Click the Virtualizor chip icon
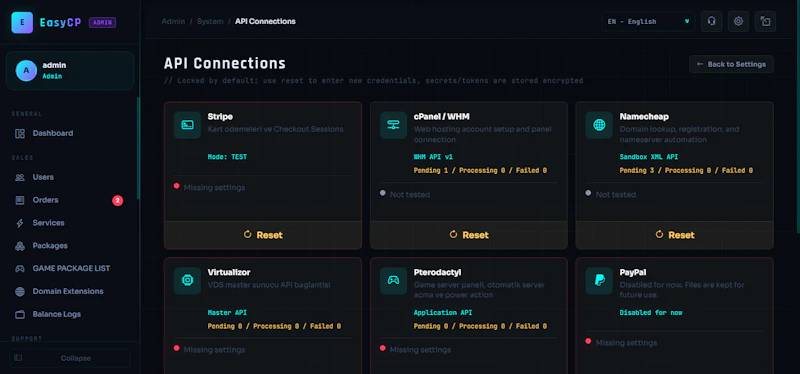The image size is (800, 374). [187, 281]
